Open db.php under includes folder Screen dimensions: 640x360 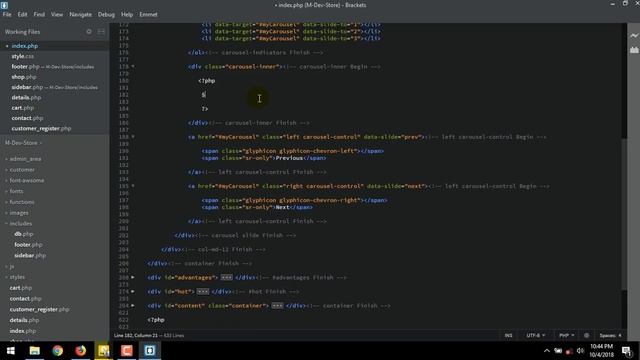(x=23, y=234)
